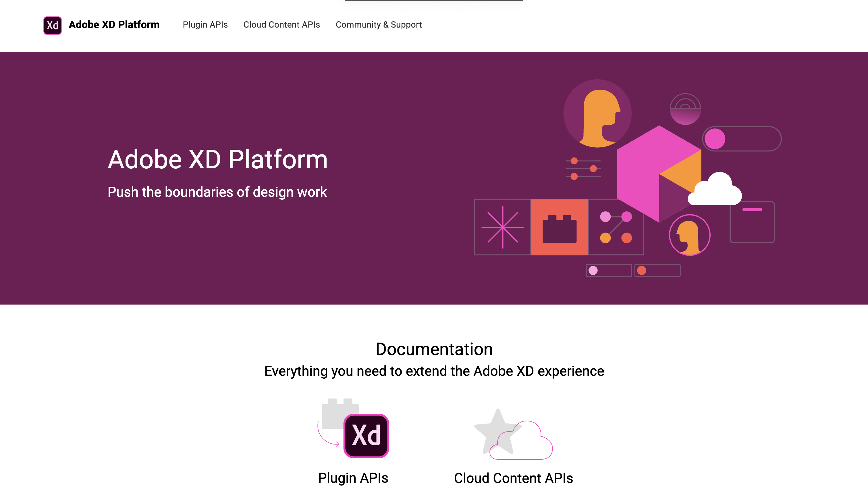The height and width of the screenshot is (489, 868).
Task: Open Community & Support nav link
Action: pos(378,25)
